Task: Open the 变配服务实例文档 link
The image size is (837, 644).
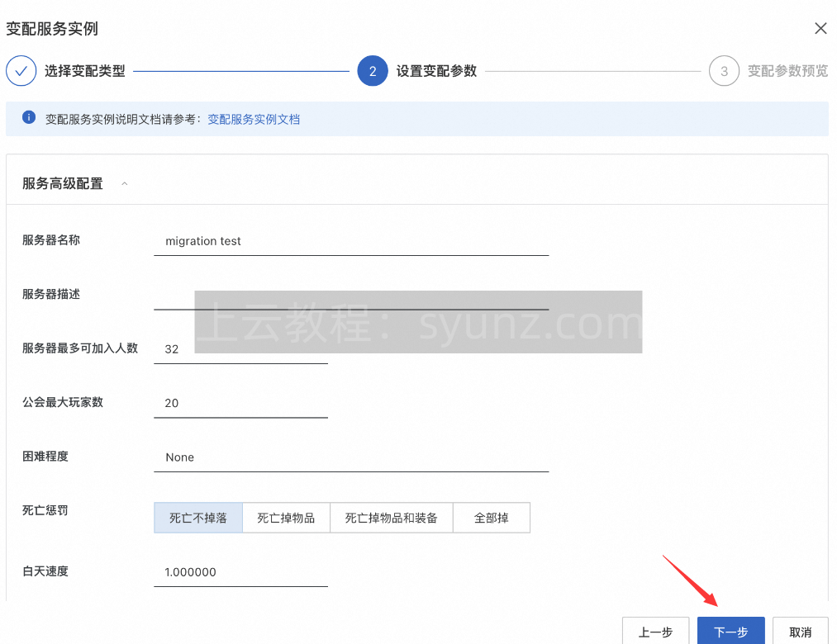Action: pyautogui.click(x=254, y=119)
